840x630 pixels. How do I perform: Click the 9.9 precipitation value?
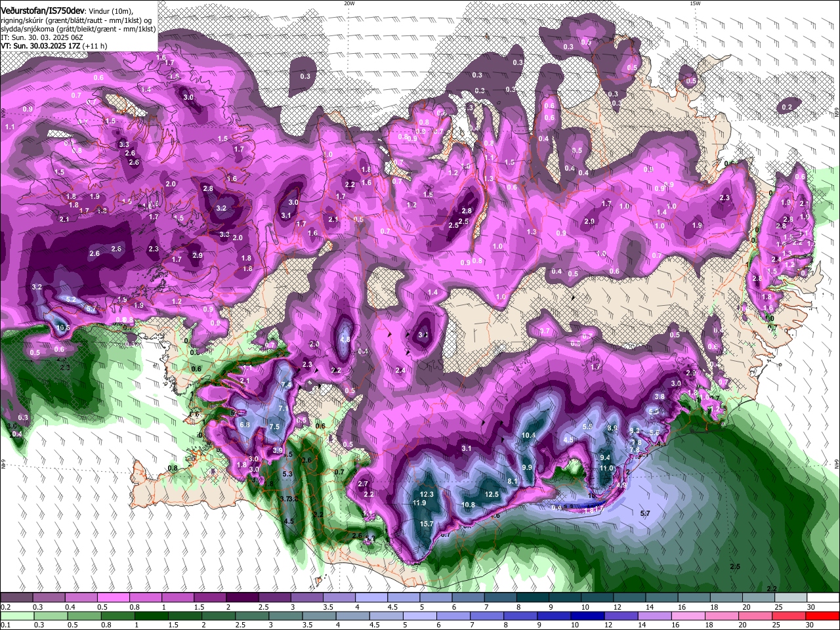[527, 467]
